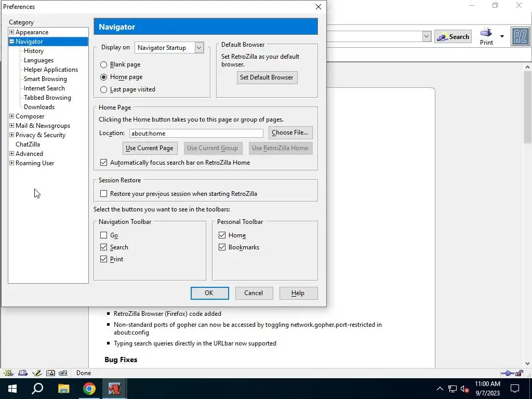Open the Windows taskbar search icon
This screenshot has width=532, height=399.
tap(37, 389)
